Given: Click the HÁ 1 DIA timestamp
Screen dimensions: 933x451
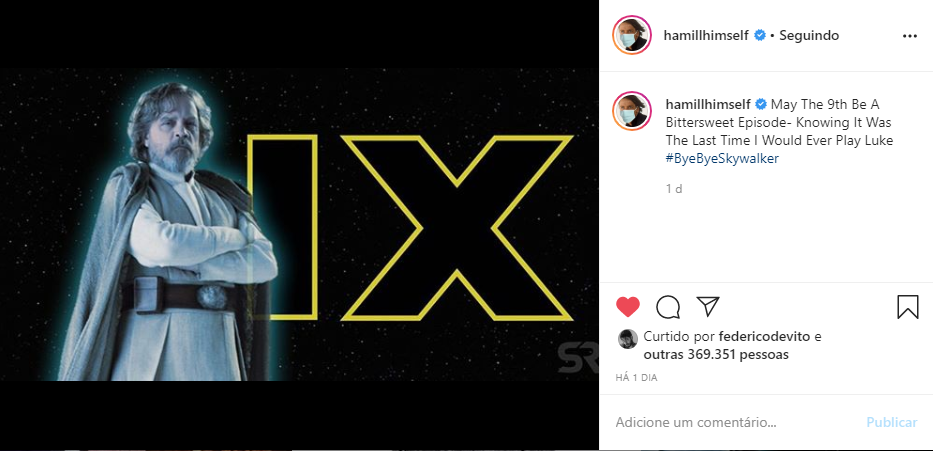Looking at the screenshot, I should click(636, 378).
